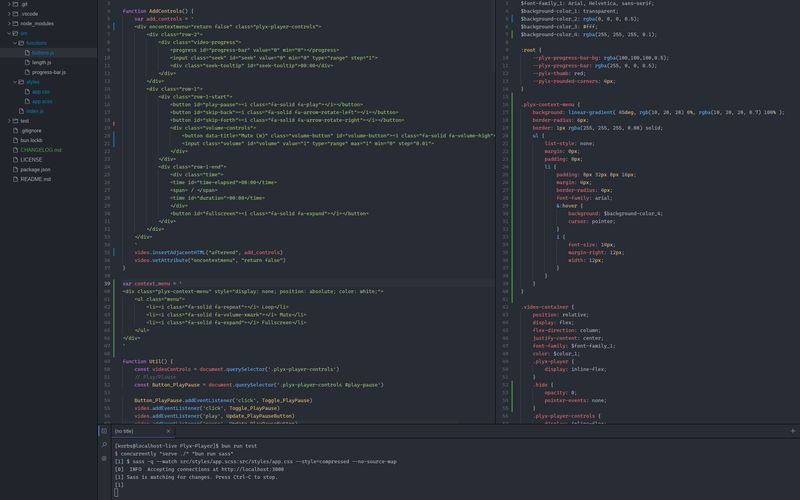Click the terminal icon in bottom panel
The image size is (800, 500).
click(x=104, y=431)
